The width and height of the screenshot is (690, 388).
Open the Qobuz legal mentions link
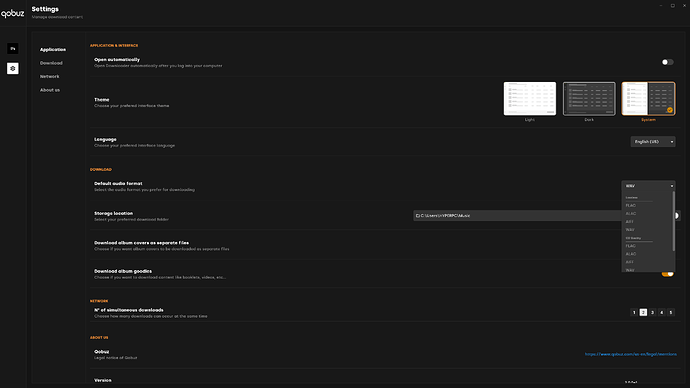coord(631,354)
